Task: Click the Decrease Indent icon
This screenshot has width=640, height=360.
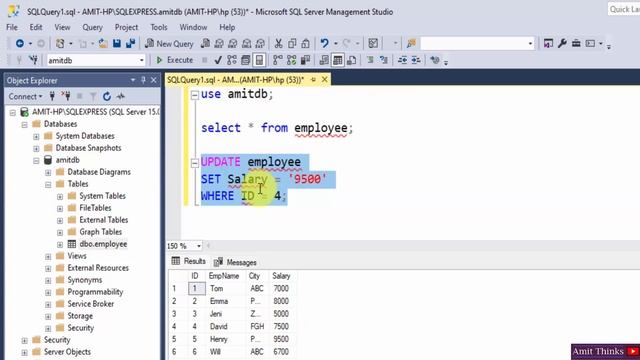Action: coord(402,60)
